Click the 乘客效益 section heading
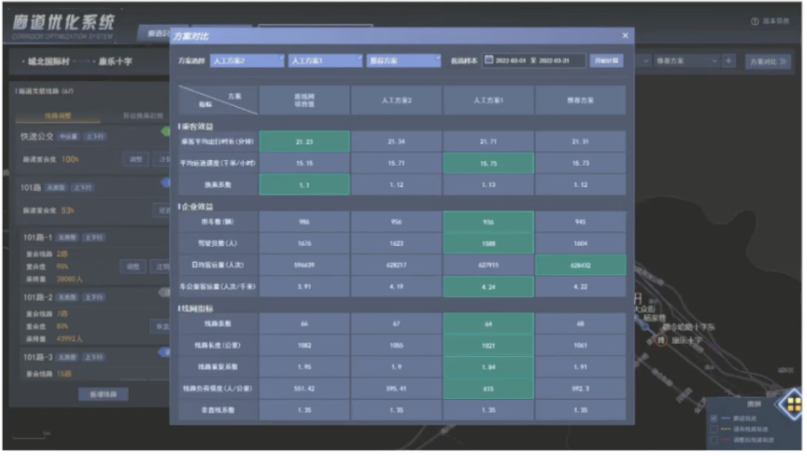 click(197, 126)
